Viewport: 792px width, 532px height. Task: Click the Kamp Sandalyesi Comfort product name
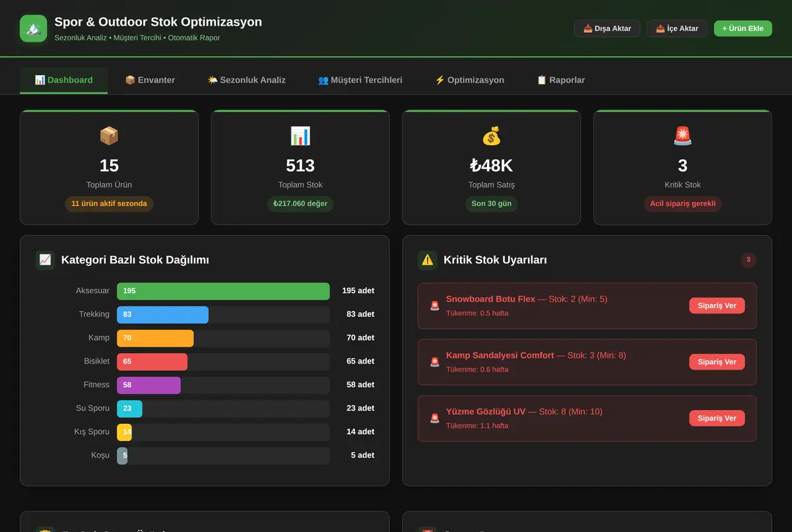[500, 355]
